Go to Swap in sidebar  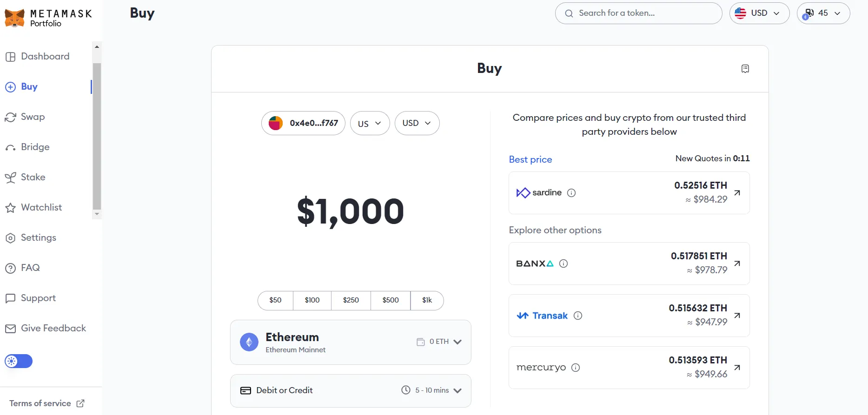pyautogui.click(x=33, y=117)
